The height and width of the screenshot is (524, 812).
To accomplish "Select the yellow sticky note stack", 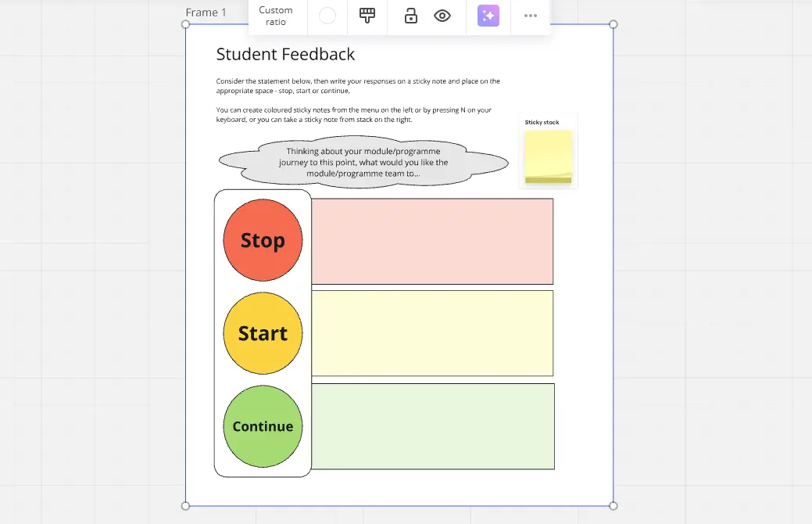I will pos(548,156).
